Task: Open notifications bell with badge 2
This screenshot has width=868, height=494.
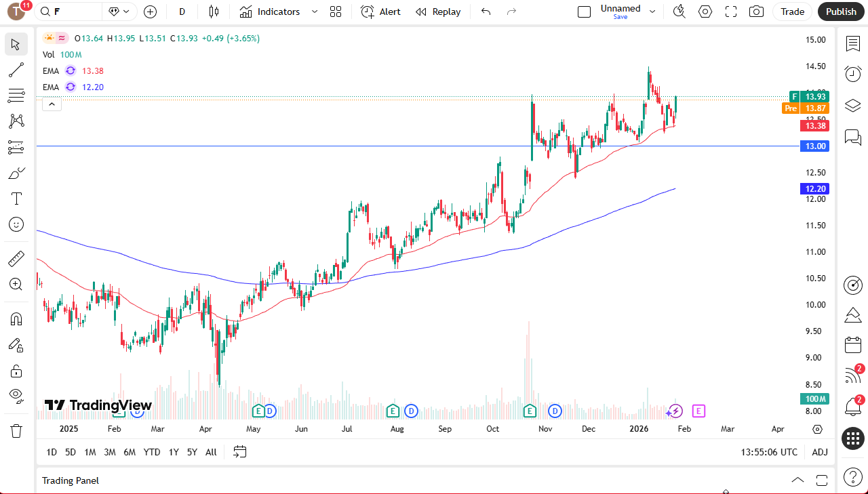Action: click(x=852, y=407)
